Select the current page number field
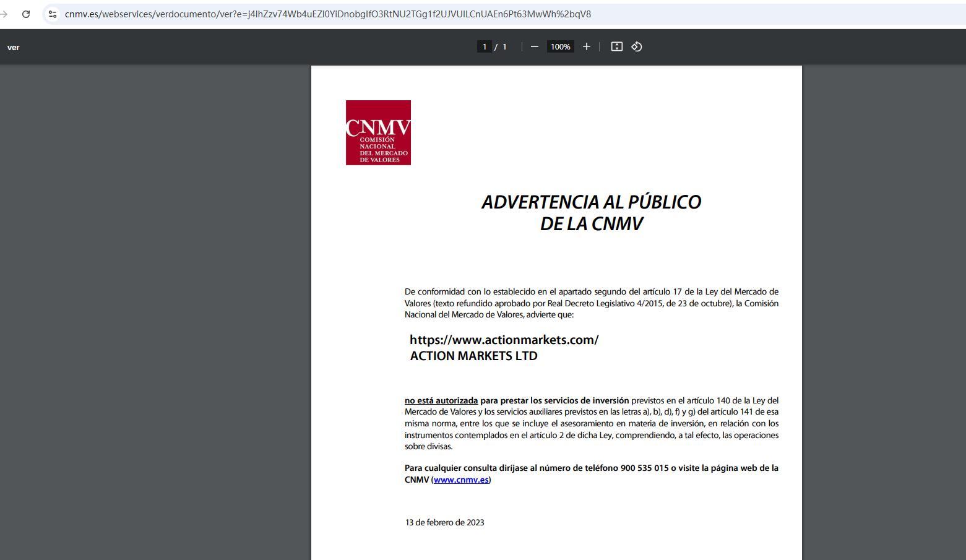966x560 pixels. coord(485,46)
